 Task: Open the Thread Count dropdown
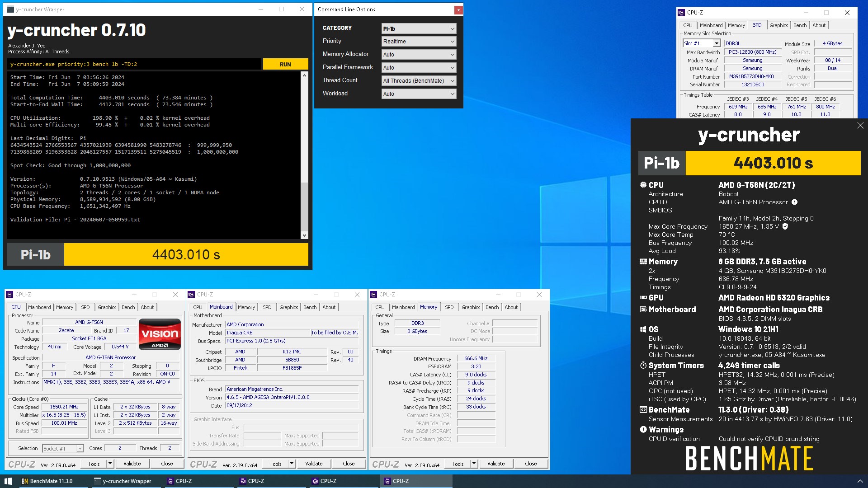pos(419,81)
